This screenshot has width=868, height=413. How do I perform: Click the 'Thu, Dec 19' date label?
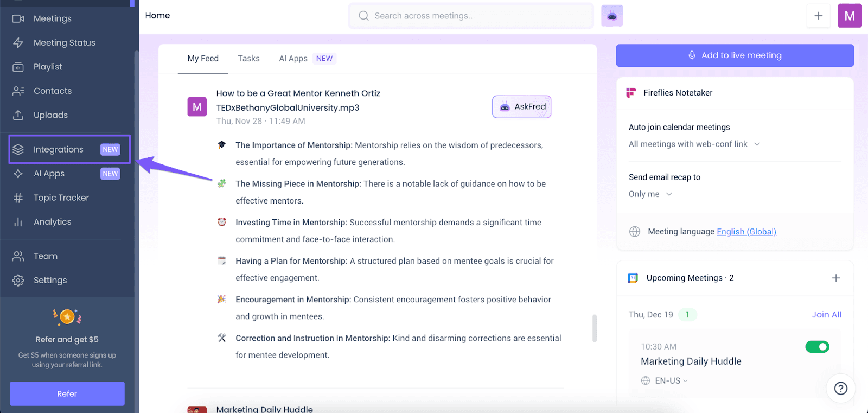pyautogui.click(x=650, y=314)
